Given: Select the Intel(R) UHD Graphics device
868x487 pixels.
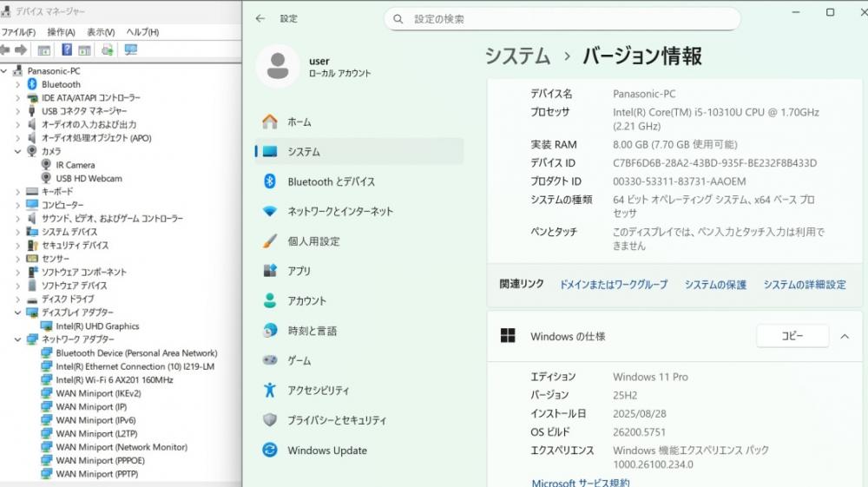Looking at the screenshot, I should (97, 326).
